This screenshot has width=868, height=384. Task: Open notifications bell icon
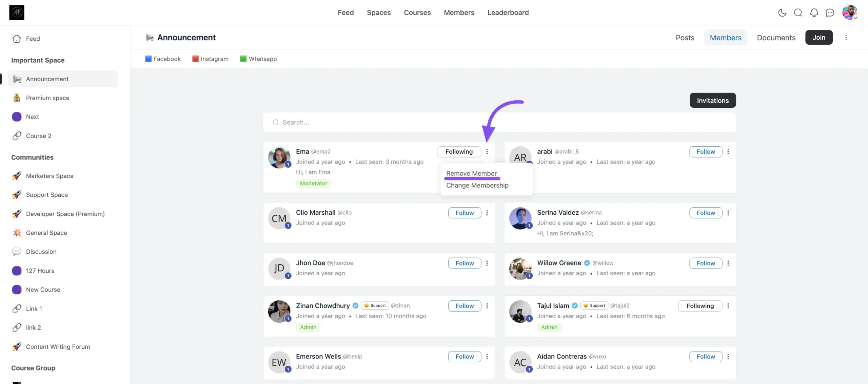(814, 13)
